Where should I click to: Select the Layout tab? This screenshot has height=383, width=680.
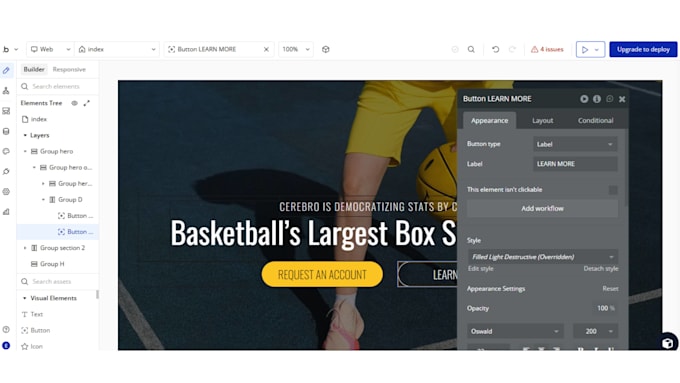click(x=543, y=121)
